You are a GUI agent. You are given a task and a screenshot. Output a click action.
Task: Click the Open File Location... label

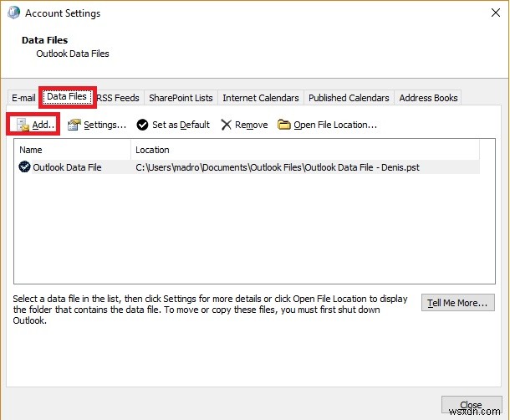coord(335,125)
